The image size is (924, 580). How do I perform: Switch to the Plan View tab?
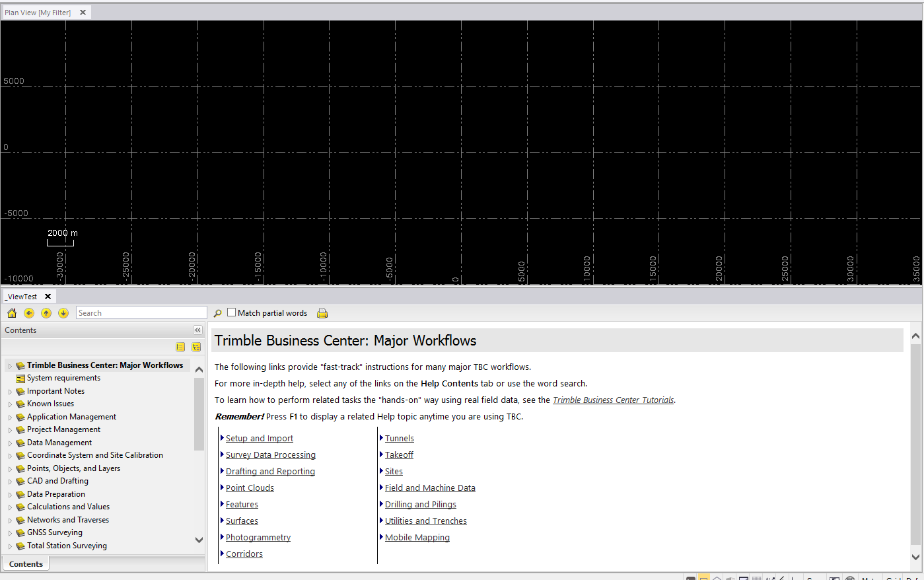[38, 13]
